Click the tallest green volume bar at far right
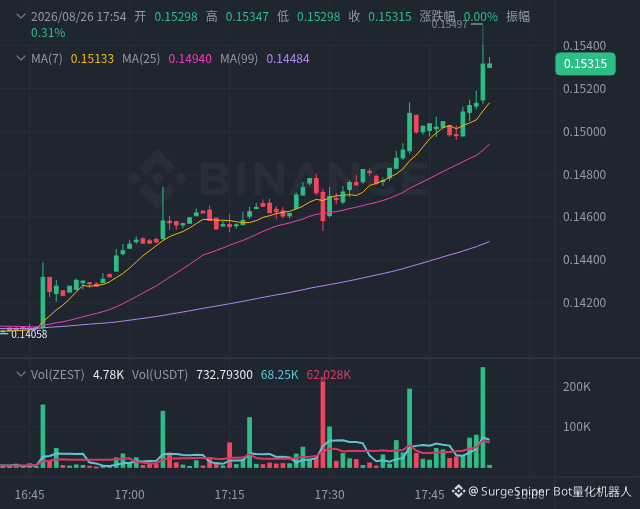The height and width of the screenshot is (509, 640). tap(483, 417)
